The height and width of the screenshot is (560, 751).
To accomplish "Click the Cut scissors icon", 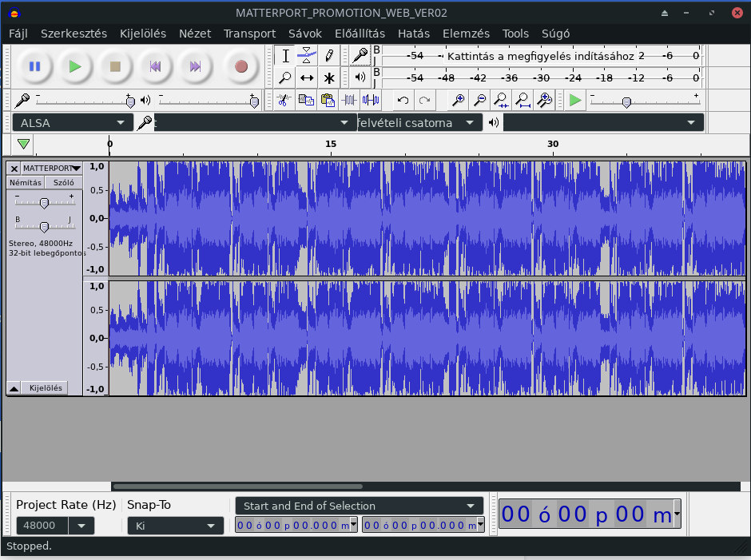I will [283, 100].
